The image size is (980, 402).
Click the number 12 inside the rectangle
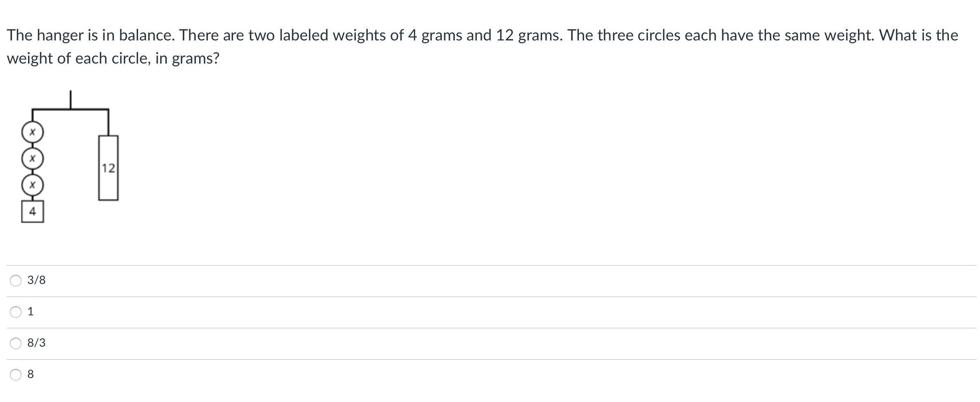pyautogui.click(x=108, y=168)
